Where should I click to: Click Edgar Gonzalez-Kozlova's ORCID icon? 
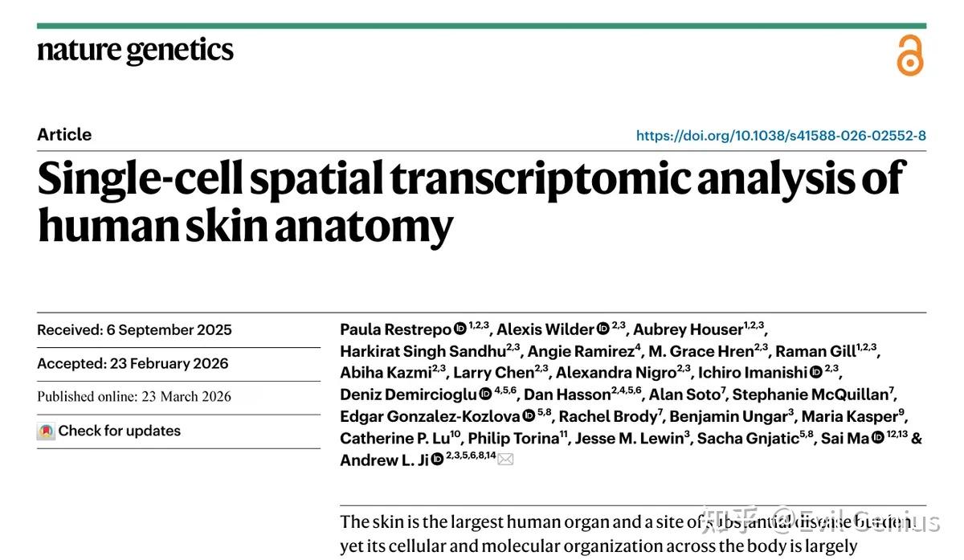pyautogui.click(x=528, y=415)
